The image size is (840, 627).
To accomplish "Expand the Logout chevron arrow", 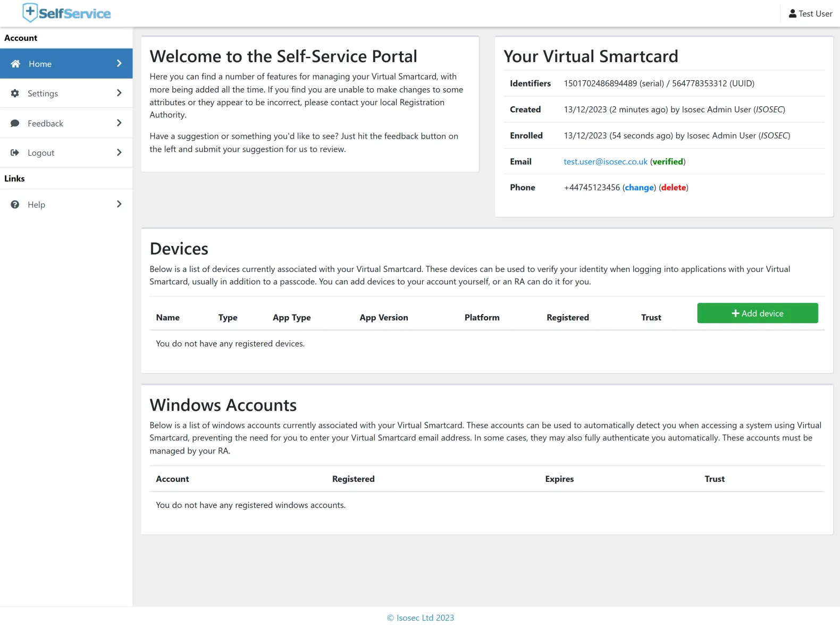I will pos(119,153).
